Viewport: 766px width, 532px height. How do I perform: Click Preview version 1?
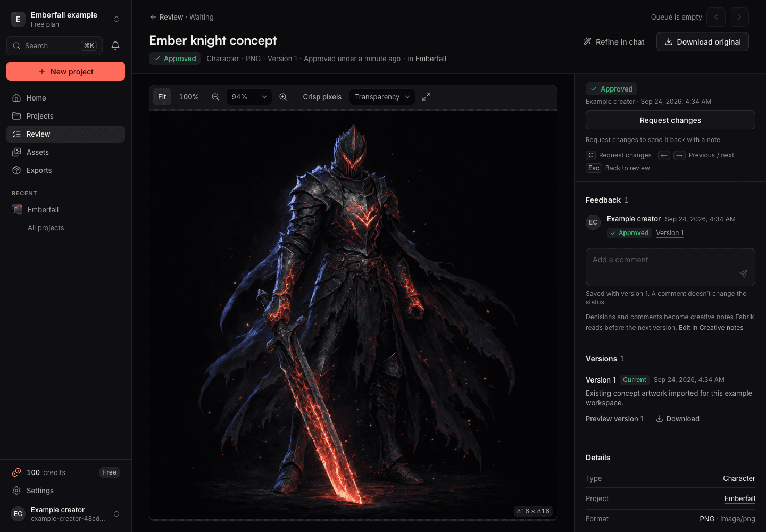click(614, 419)
